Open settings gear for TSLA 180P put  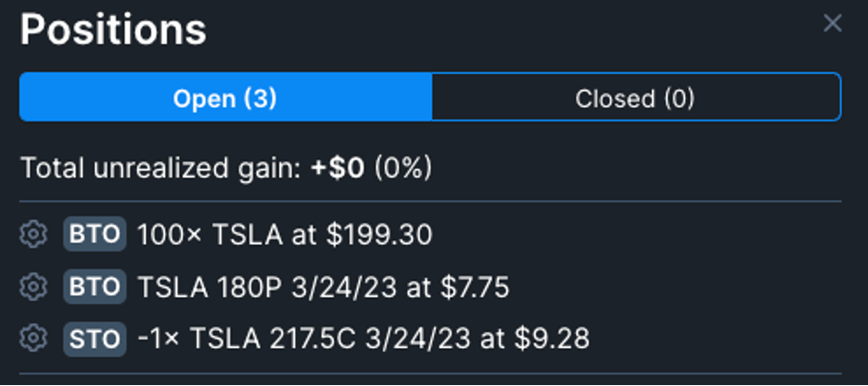33,287
